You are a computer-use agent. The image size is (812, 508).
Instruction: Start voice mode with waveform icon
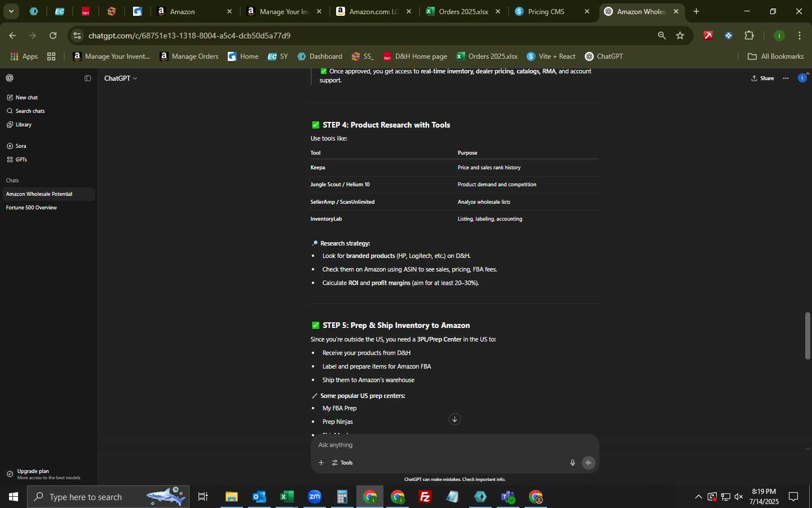pos(588,463)
